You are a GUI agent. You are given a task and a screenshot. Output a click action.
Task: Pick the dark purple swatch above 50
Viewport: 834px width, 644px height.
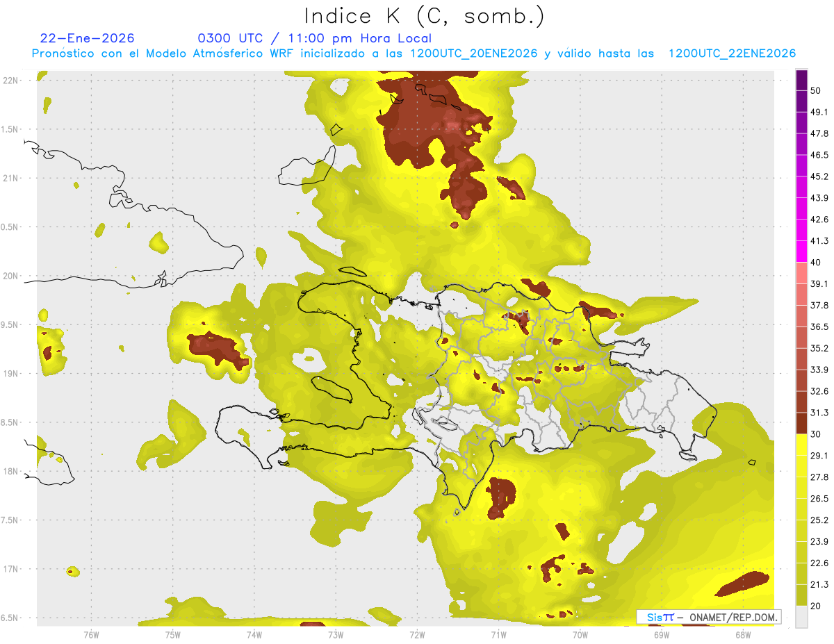coord(801,80)
